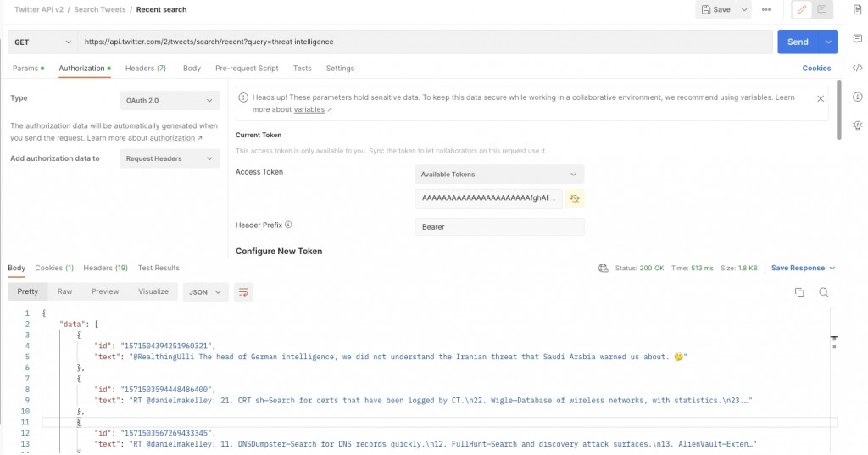
Task: Open the Save options dropdown arrow
Action: 744,9
